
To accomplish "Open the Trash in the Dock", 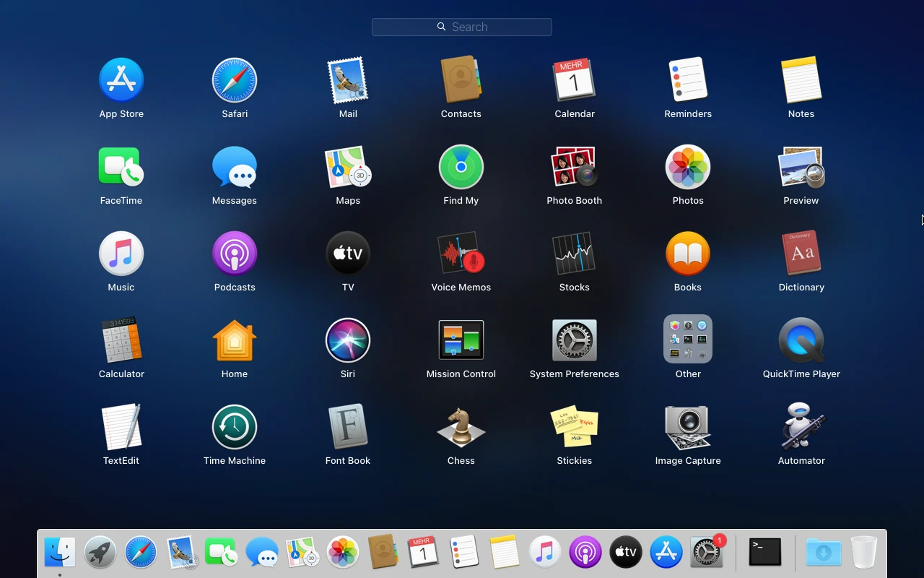I will (x=864, y=553).
